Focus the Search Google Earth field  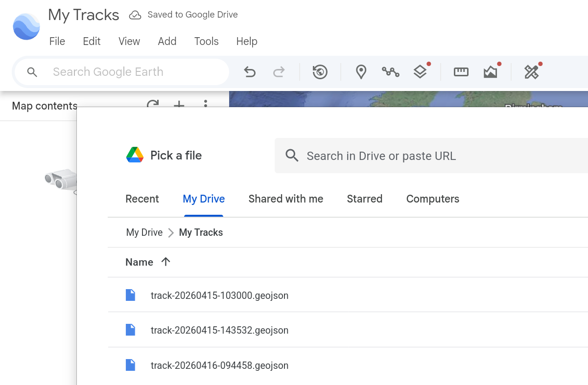pos(121,72)
